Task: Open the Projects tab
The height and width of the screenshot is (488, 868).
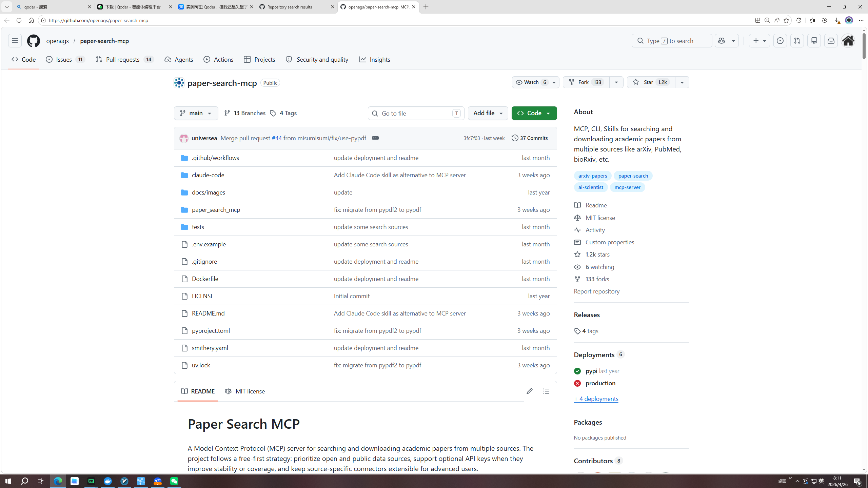Action: [259, 60]
